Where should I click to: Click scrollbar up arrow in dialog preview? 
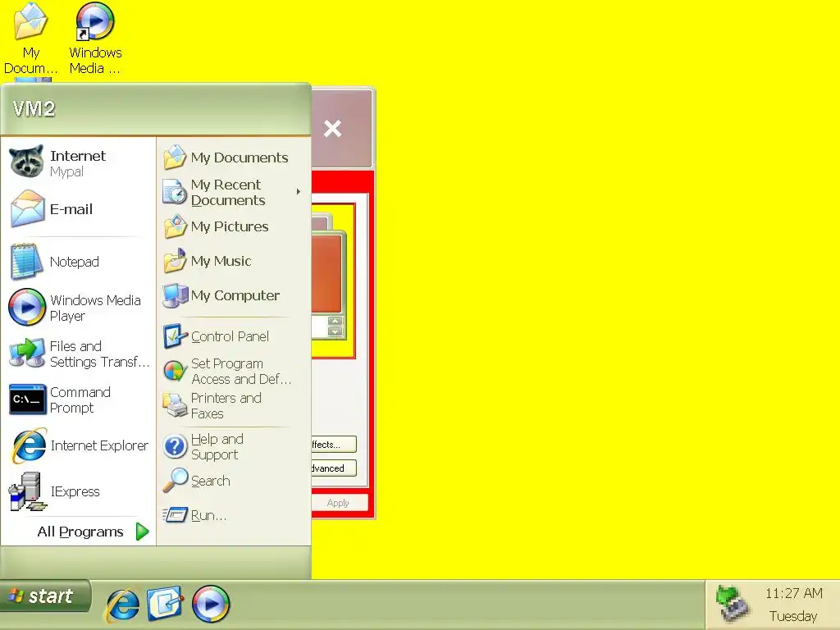click(336, 321)
